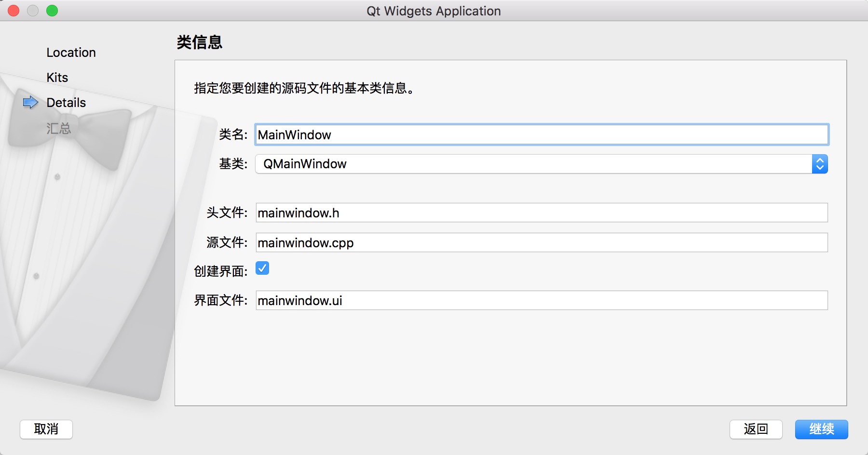Click the 源文件 label
This screenshot has width=868, height=455.
coord(227,242)
